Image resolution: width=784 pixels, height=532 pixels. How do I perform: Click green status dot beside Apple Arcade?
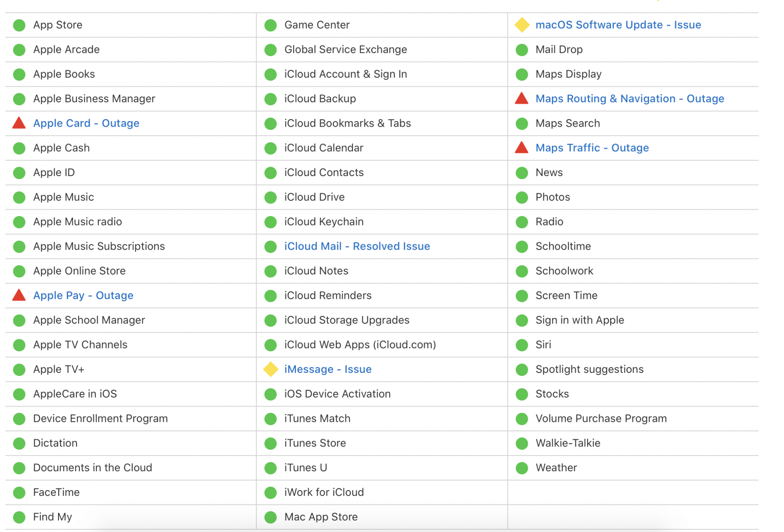[19, 50]
